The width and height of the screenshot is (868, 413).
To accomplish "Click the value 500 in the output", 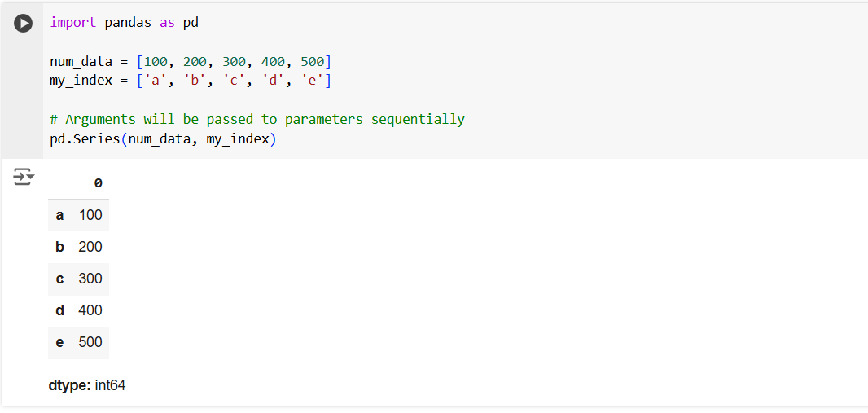I will pos(90,342).
